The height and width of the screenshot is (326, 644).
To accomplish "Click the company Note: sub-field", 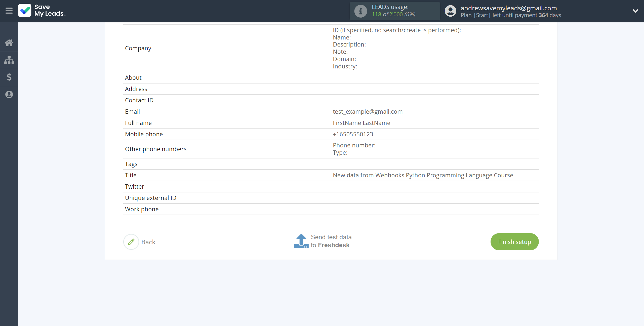I will tap(340, 52).
